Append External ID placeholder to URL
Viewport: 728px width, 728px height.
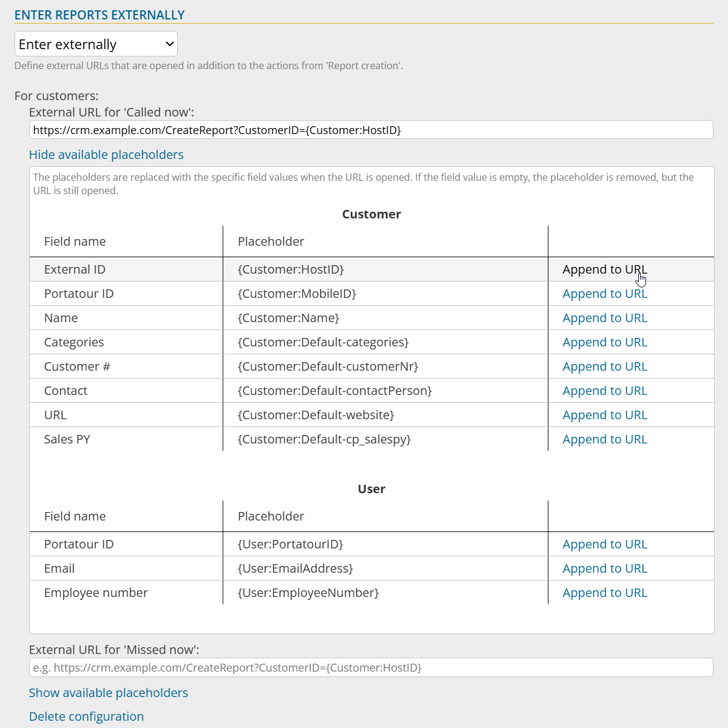pyautogui.click(x=604, y=269)
